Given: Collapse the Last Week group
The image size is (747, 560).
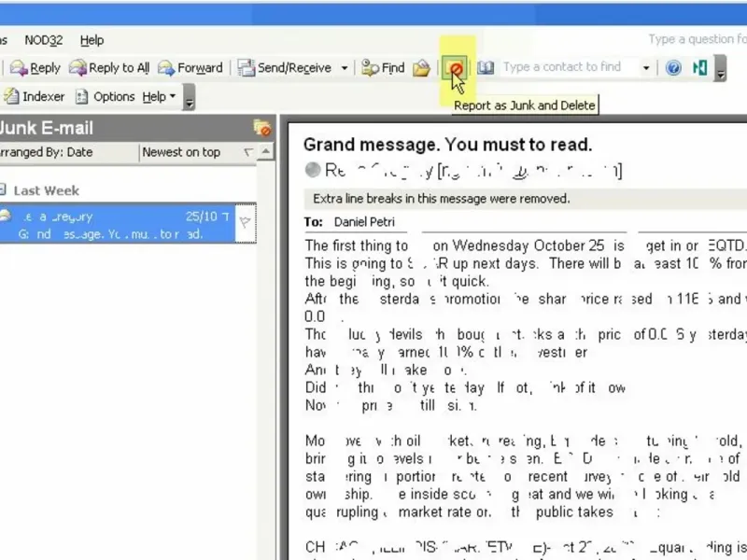Looking at the screenshot, I should tap(3, 190).
